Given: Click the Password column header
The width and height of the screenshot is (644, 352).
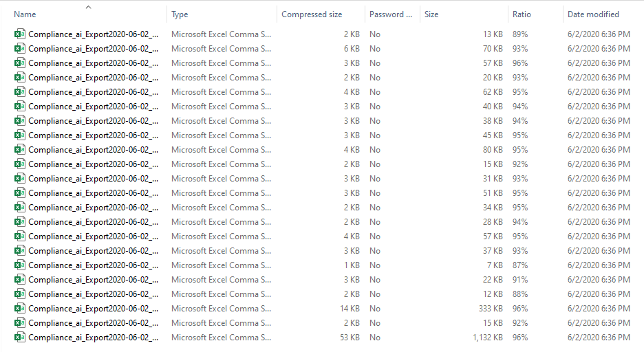Looking at the screenshot, I should click(391, 14).
